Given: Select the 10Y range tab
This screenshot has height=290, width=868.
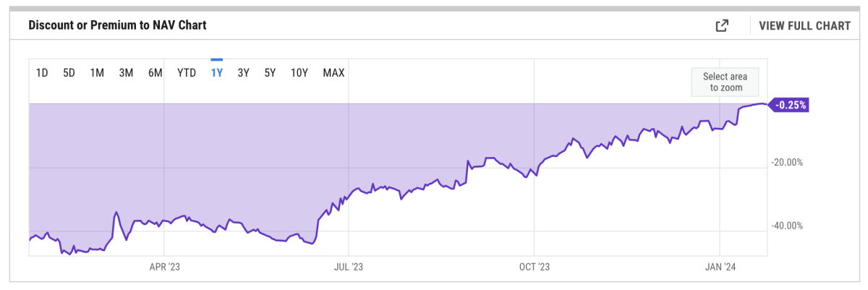Looking at the screenshot, I should click(x=299, y=72).
